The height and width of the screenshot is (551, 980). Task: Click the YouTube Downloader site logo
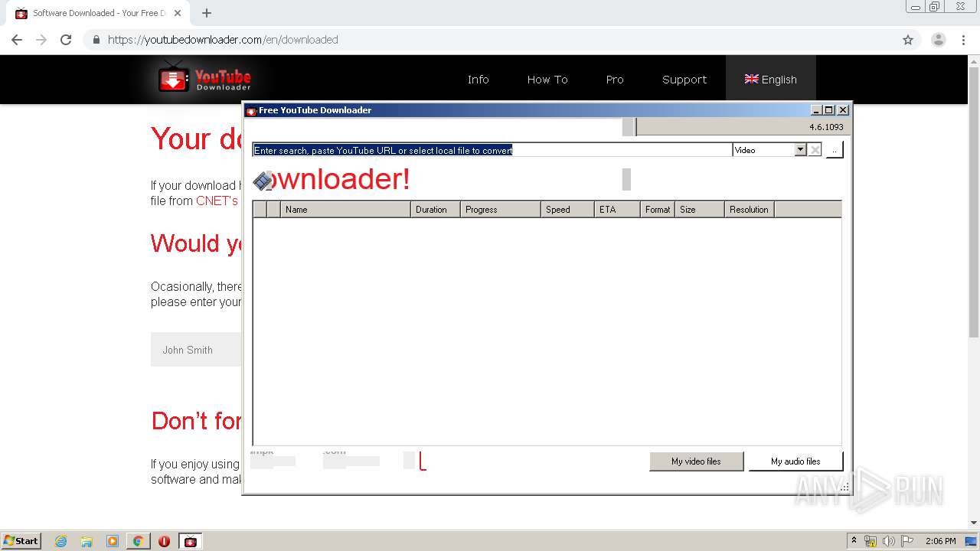(x=204, y=79)
